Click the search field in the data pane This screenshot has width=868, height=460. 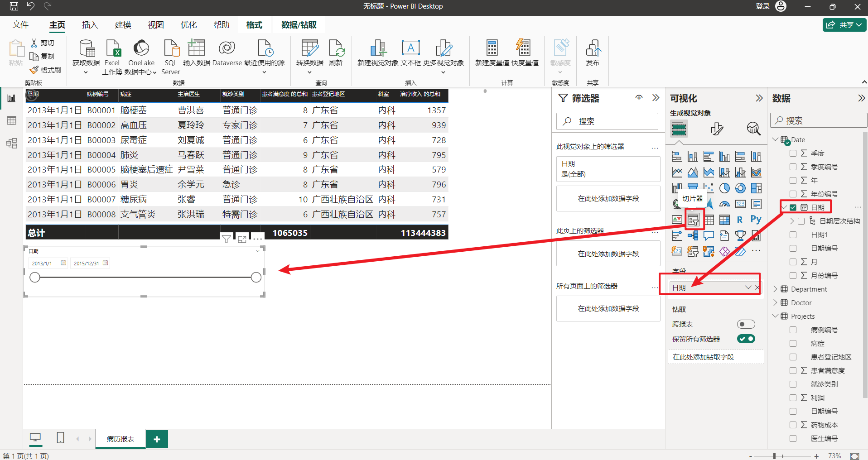coord(819,120)
